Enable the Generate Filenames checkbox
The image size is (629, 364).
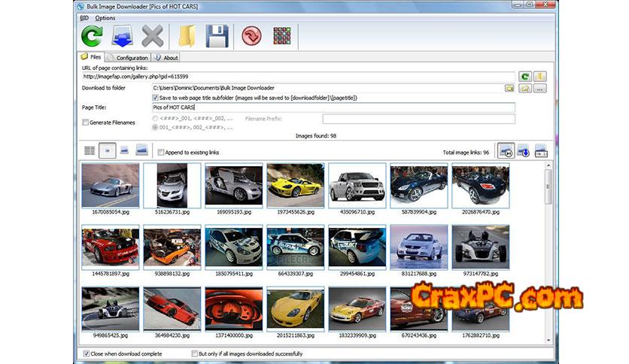click(85, 122)
